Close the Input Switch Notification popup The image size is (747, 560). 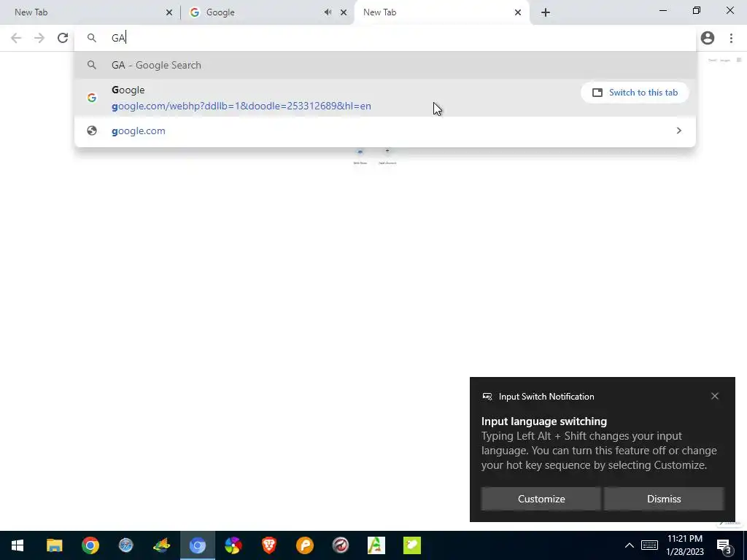point(715,396)
